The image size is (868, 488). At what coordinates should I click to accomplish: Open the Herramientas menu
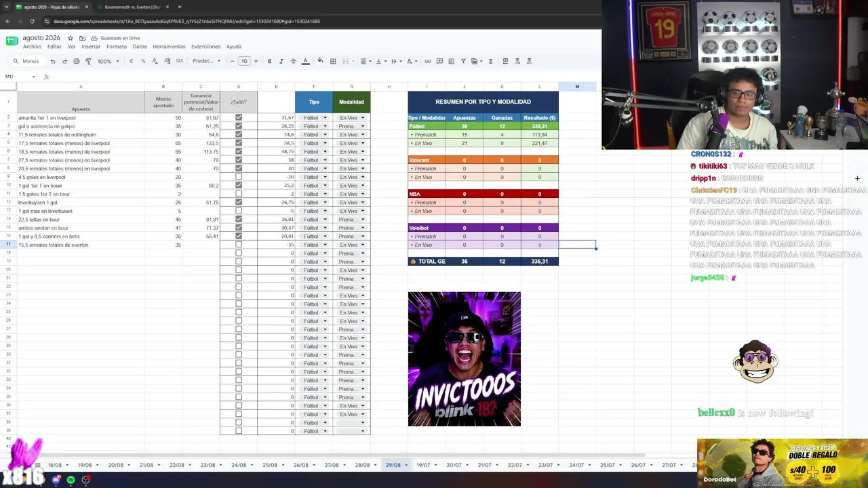(x=169, y=47)
